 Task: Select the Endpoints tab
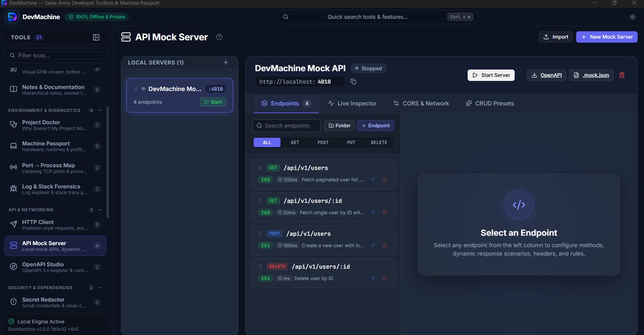[286, 104]
